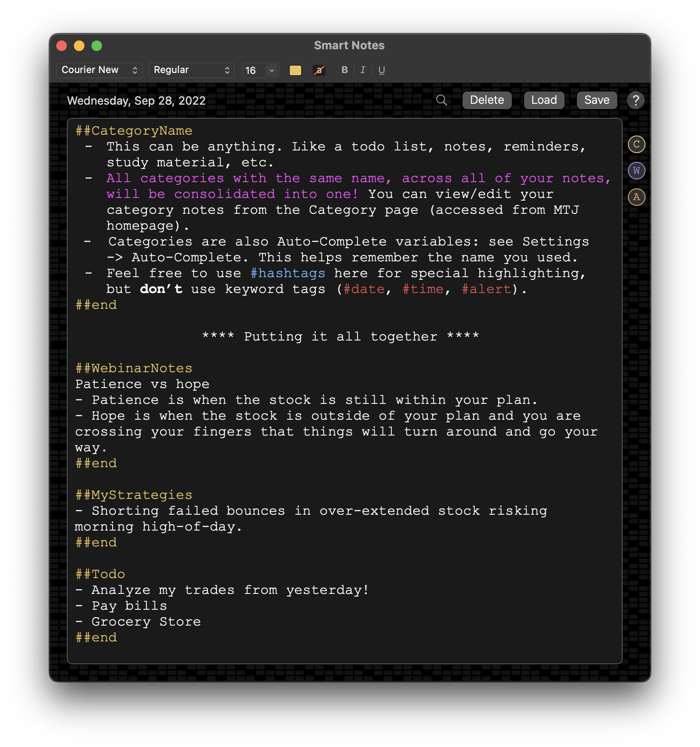
Task: Click the blue #hashtags text in the note
Action: [288, 273]
